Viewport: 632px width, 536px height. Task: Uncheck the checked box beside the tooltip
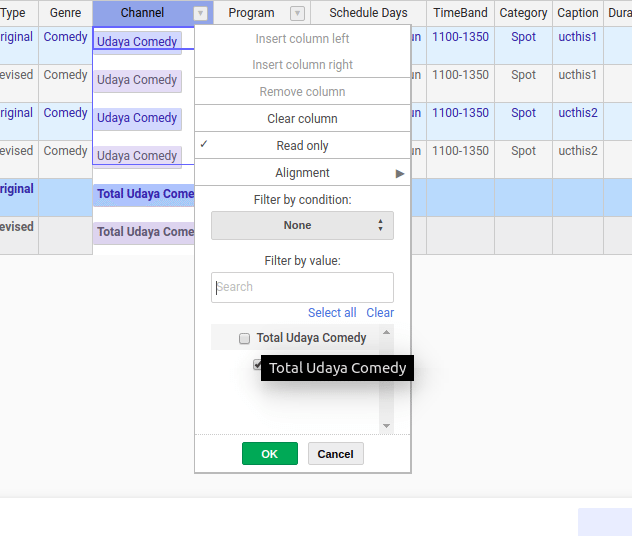pyautogui.click(x=257, y=364)
